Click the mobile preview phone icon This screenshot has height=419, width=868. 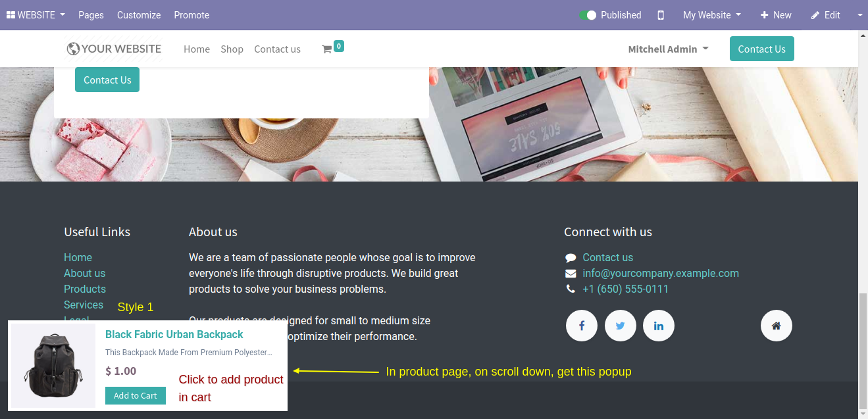(661, 15)
